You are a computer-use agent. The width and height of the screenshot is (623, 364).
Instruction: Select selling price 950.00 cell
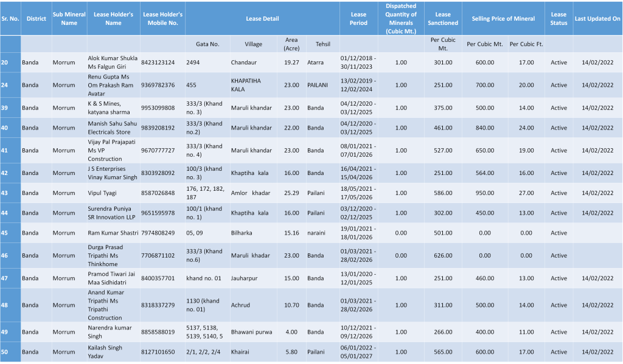pos(484,193)
